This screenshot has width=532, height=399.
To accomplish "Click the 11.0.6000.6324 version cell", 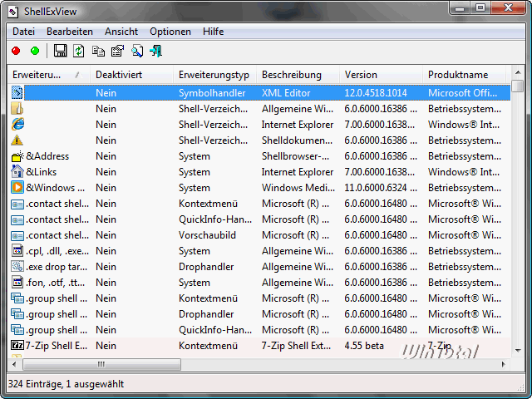I will [381, 188].
